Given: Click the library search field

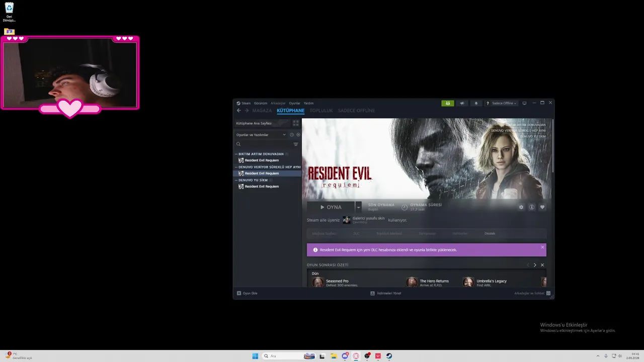Looking at the screenshot, I should point(263,144).
